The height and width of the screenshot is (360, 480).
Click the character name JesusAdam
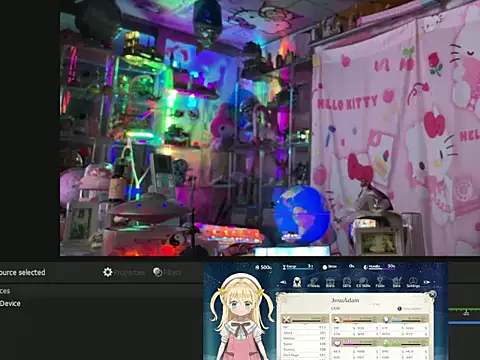(345, 300)
